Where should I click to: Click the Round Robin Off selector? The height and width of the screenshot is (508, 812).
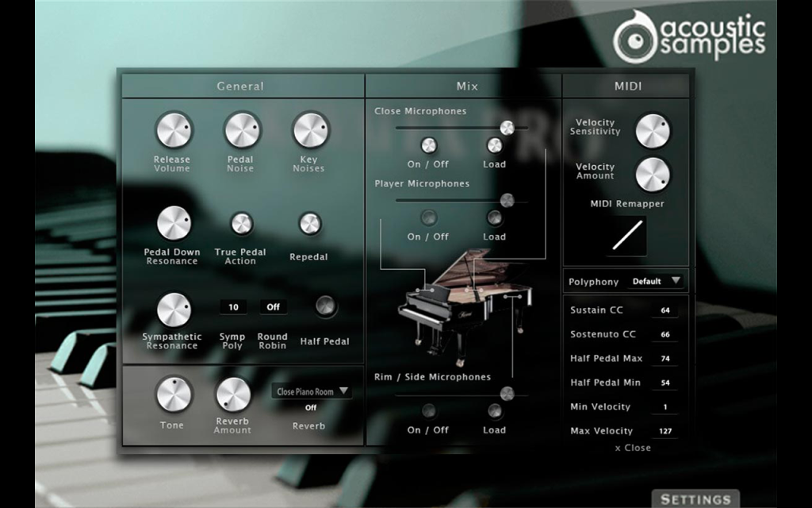[x=273, y=307]
